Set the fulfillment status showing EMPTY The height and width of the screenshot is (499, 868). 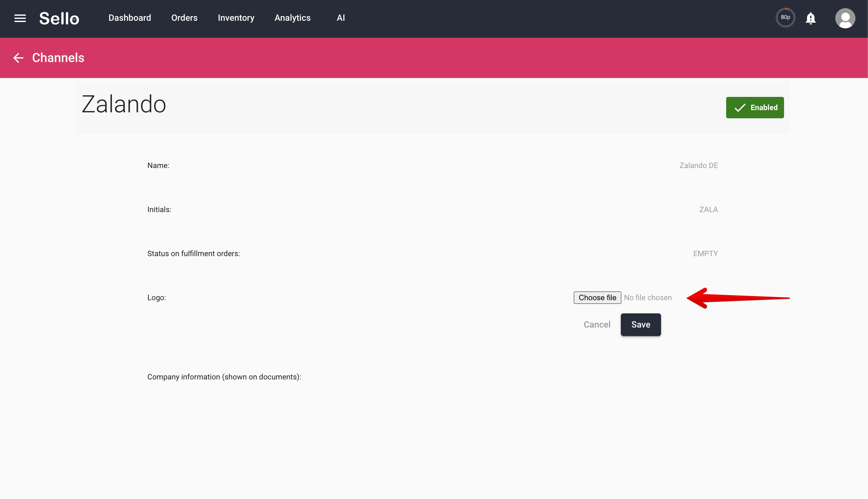pos(705,254)
